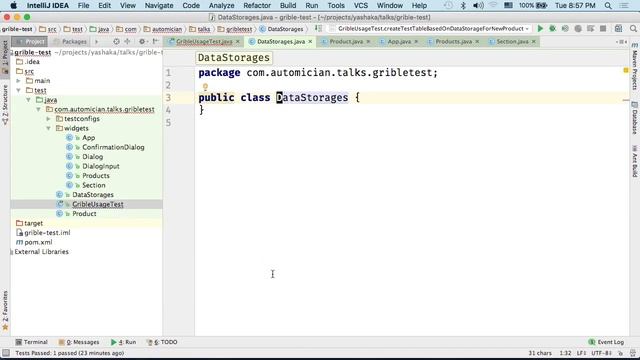Run the selected test configuration
640x360 pixels.
point(540,29)
